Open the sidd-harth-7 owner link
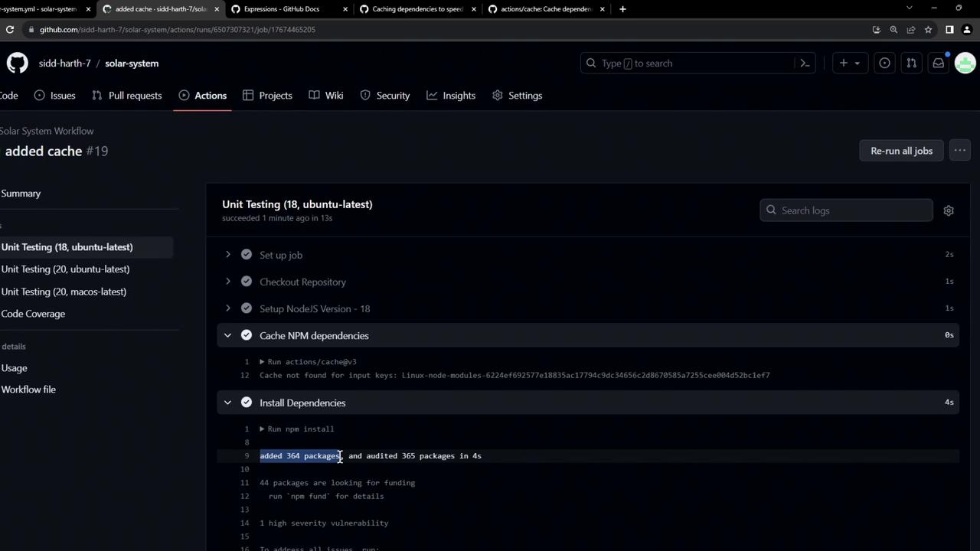This screenshot has width=980, height=551. (65, 64)
